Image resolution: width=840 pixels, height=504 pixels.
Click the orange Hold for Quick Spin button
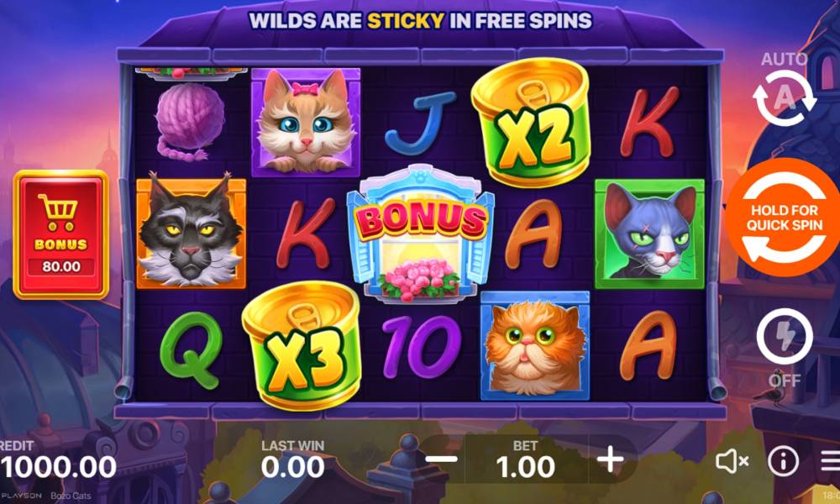(x=785, y=217)
